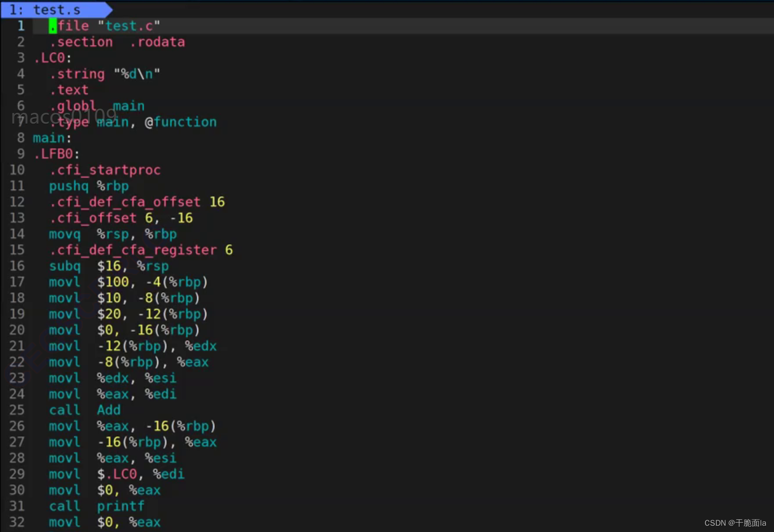Click the movl $.LC0, %edi line
The height and width of the screenshot is (532, 774).
pos(117,473)
